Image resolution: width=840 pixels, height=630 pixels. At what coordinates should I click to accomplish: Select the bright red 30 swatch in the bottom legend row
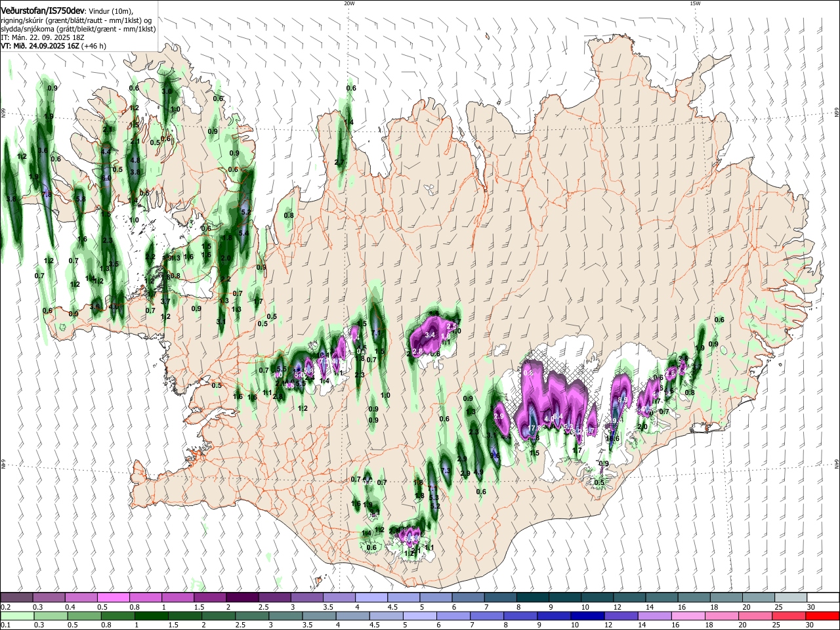point(822,616)
